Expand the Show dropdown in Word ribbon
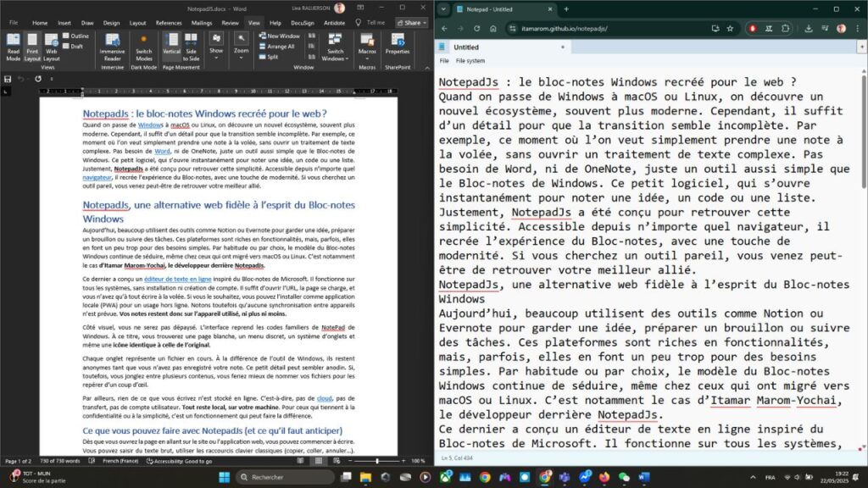Image resolution: width=868 pixels, height=488 pixels. click(216, 47)
